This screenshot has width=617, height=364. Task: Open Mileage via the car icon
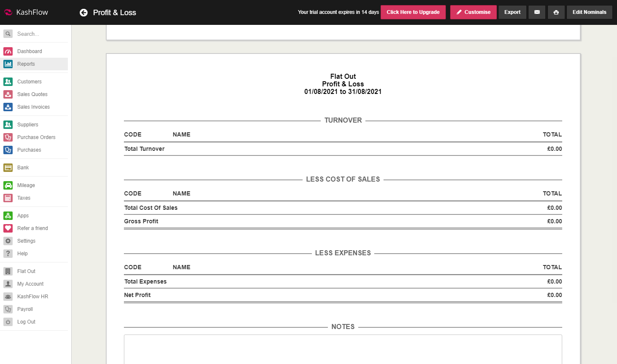[8, 185]
